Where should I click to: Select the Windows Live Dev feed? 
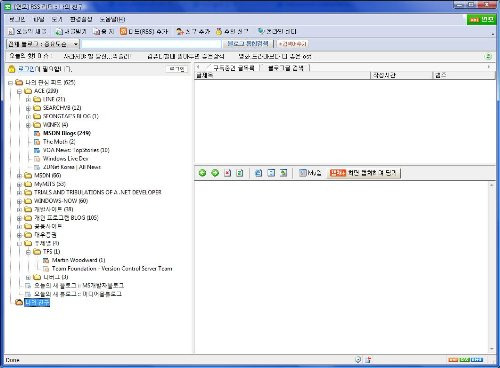[66, 159]
